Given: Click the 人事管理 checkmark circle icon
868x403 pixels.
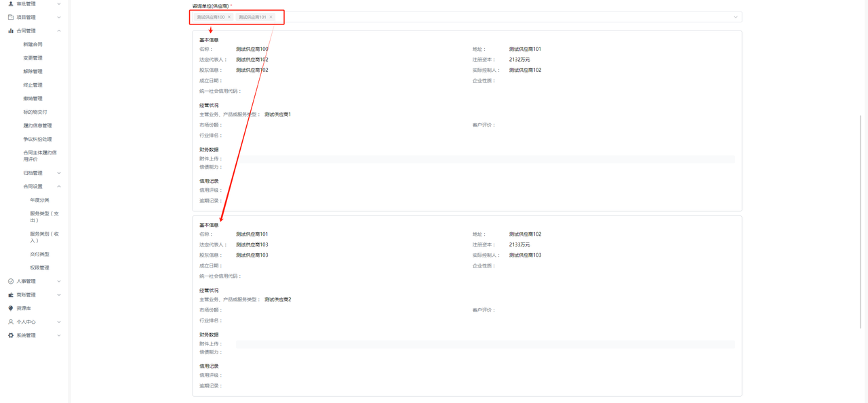Looking at the screenshot, I should click(11, 281).
